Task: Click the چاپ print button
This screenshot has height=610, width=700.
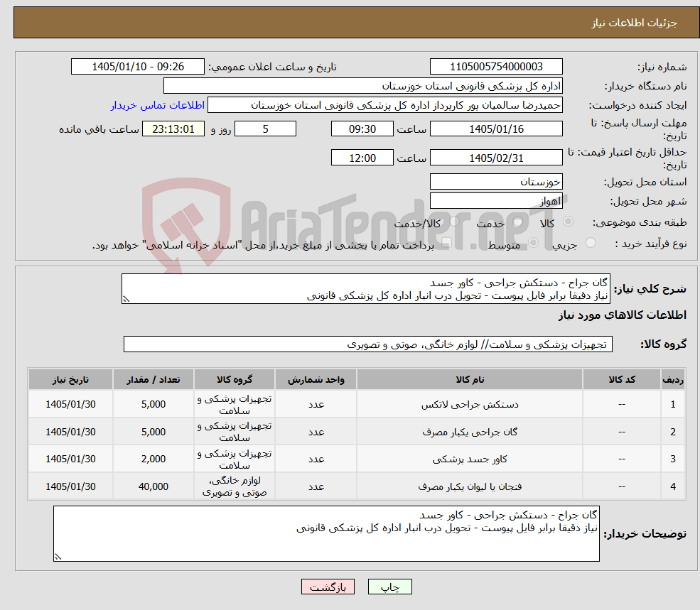Action: (389, 587)
